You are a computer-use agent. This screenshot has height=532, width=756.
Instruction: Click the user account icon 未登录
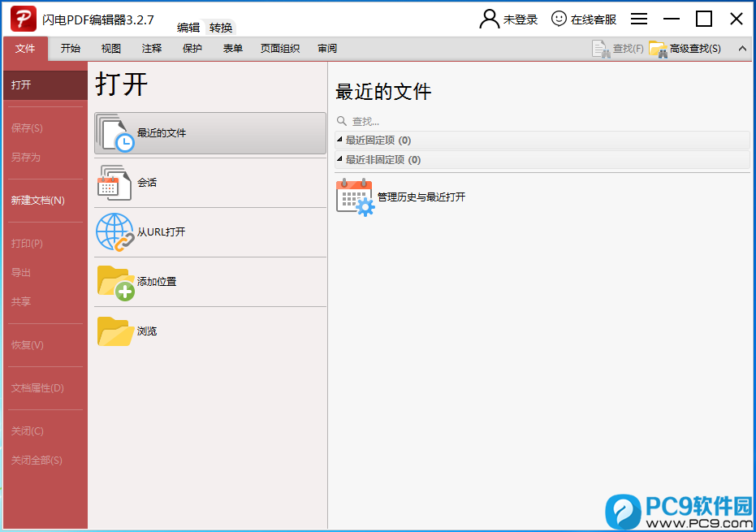[x=490, y=19]
